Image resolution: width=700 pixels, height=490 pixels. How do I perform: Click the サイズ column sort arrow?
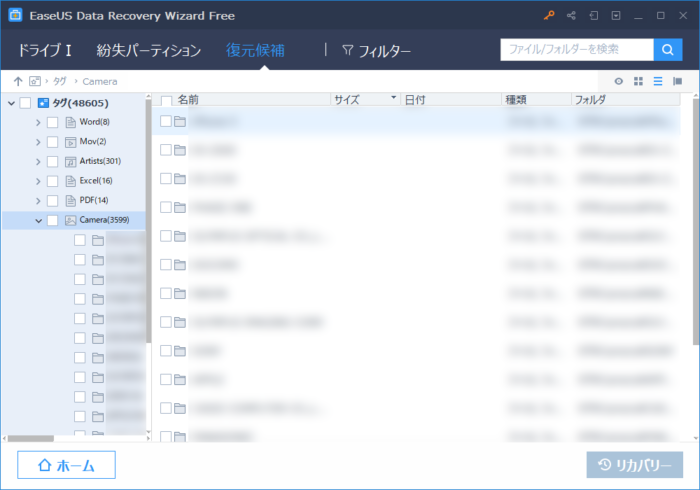393,97
